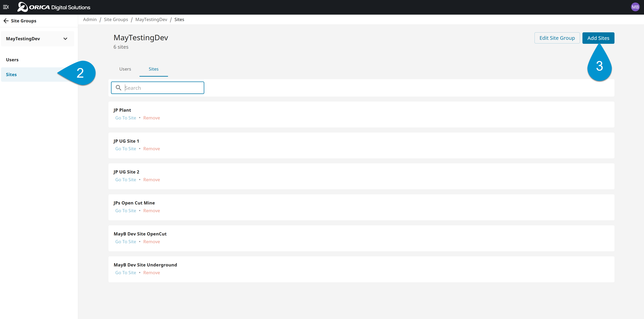This screenshot has width=644, height=319.
Task: Click the MayB Dev Site Underground name
Action: pos(145,265)
